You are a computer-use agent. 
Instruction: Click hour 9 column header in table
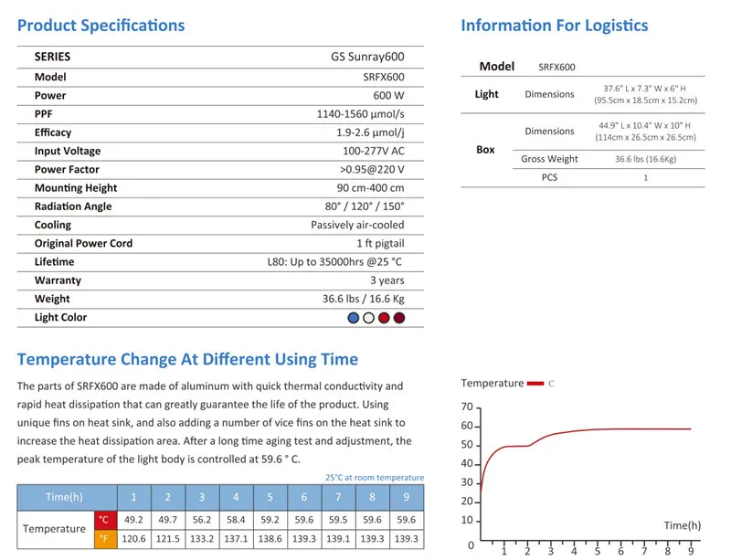click(x=407, y=498)
